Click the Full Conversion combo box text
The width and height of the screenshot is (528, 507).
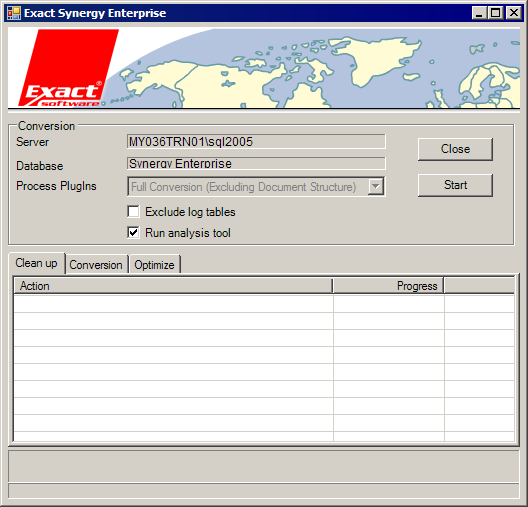(x=243, y=187)
